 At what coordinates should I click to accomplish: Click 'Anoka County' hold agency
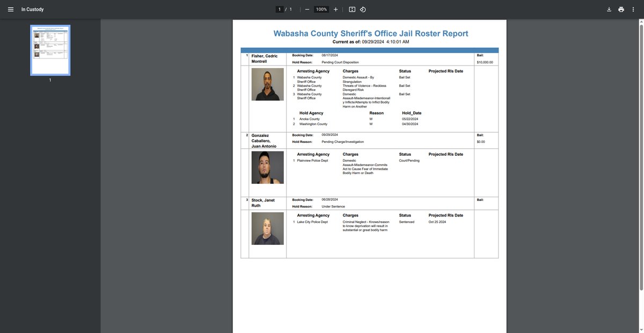[x=310, y=119]
